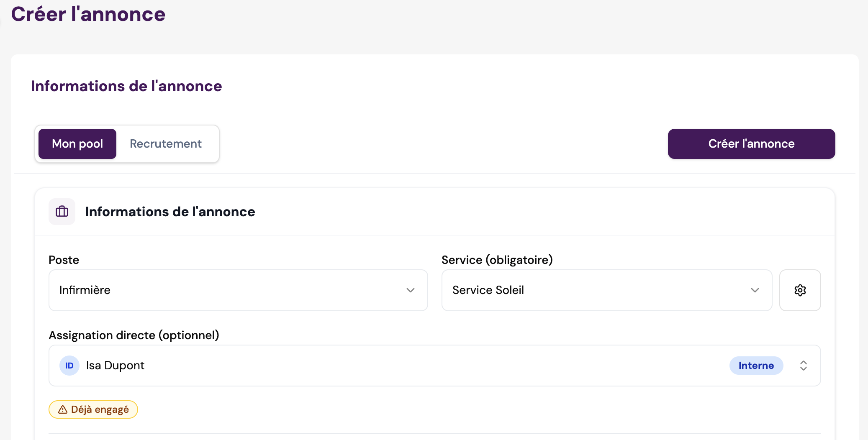Open the Service dropdown showing Service Soleil
This screenshot has width=868, height=440.
(x=607, y=290)
